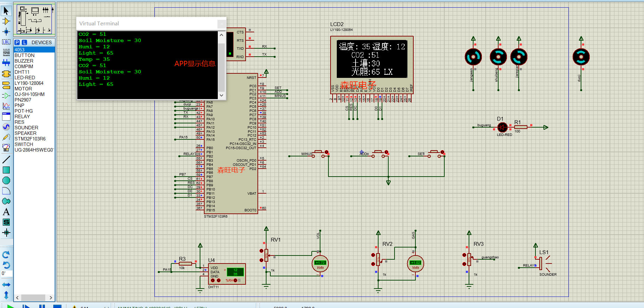Viewport: 644px width, 308px height.
Task: Click the rotation angle input field
Action: [6, 274]
